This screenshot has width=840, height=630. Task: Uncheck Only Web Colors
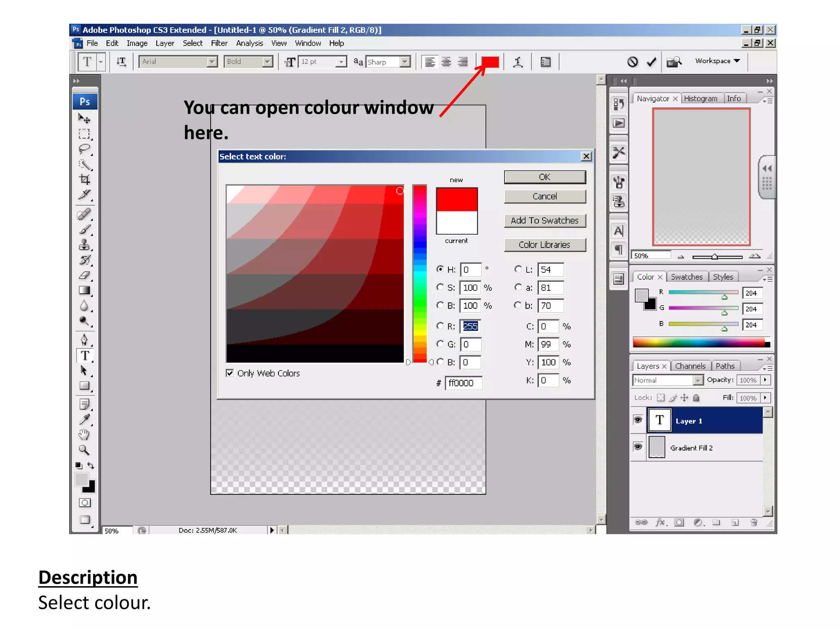(x=230, y=373)
